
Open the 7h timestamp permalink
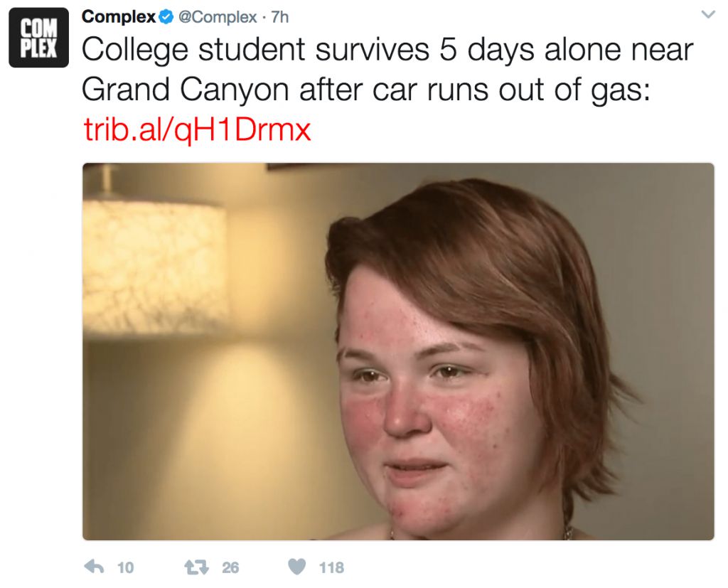(x=280, y=17)
